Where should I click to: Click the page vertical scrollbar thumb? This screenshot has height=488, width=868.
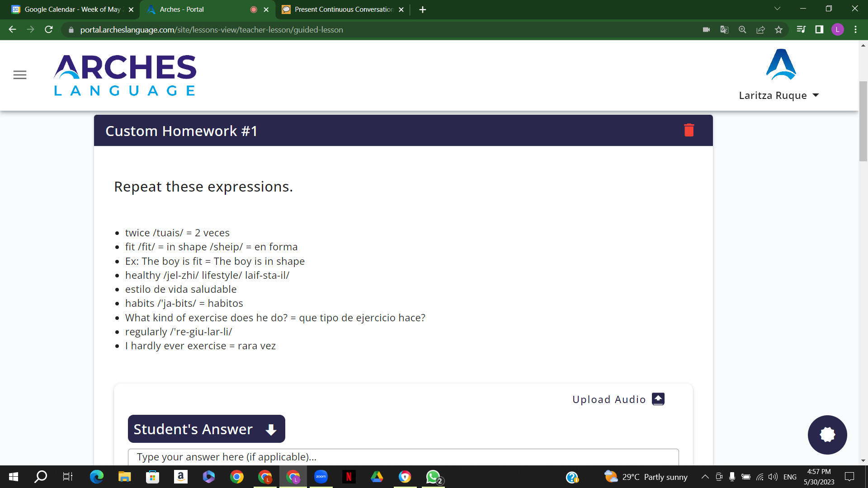click(x=863, y=121)
